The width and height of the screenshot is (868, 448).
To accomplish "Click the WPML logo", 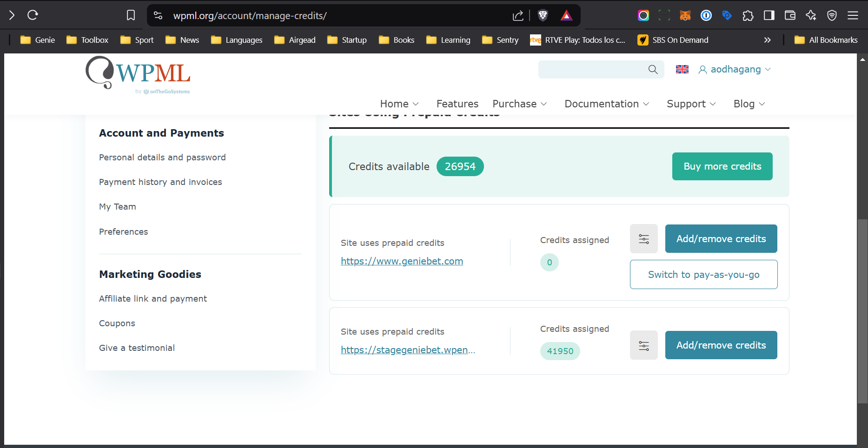I will pos(138,74).
